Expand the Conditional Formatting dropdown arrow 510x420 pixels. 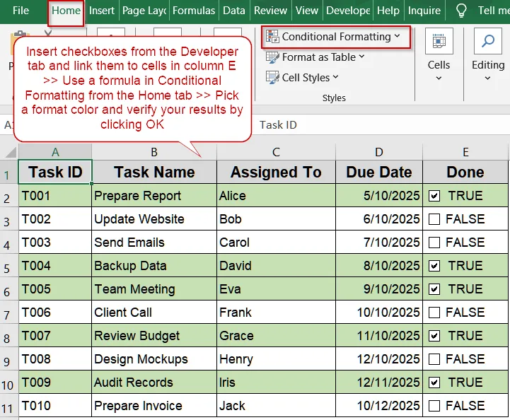coord(397,36)
